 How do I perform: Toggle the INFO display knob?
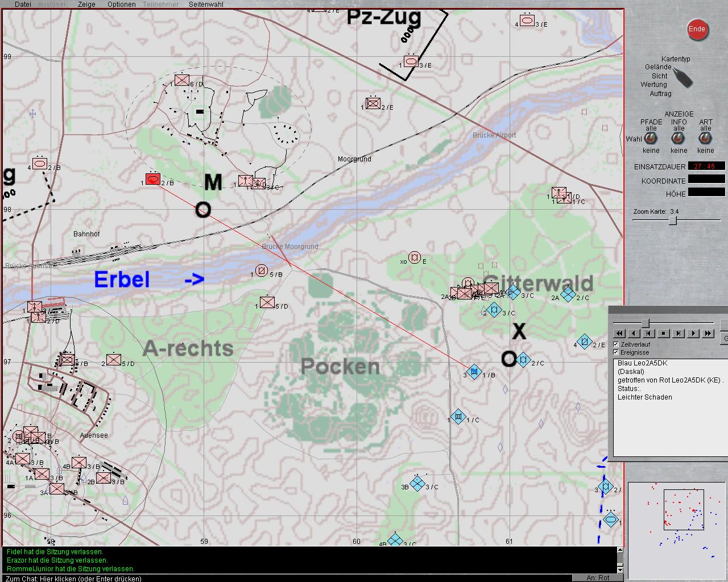679,139
